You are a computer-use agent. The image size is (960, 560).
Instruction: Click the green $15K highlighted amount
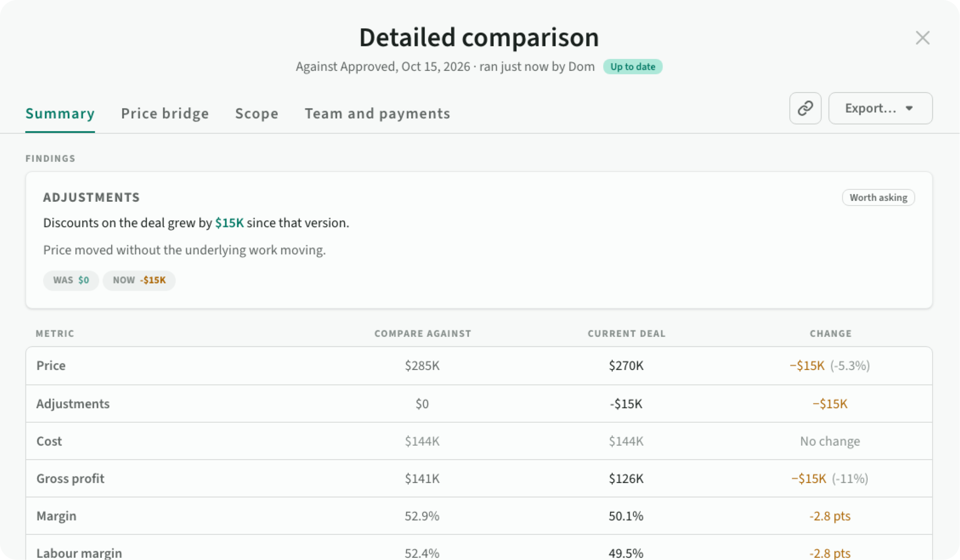click(229, 223)
